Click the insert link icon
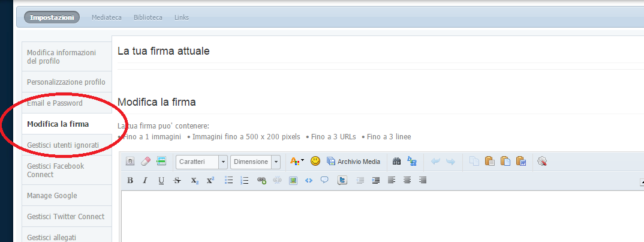This screenshot has height=242, width=644. click(x=261, y=180)
